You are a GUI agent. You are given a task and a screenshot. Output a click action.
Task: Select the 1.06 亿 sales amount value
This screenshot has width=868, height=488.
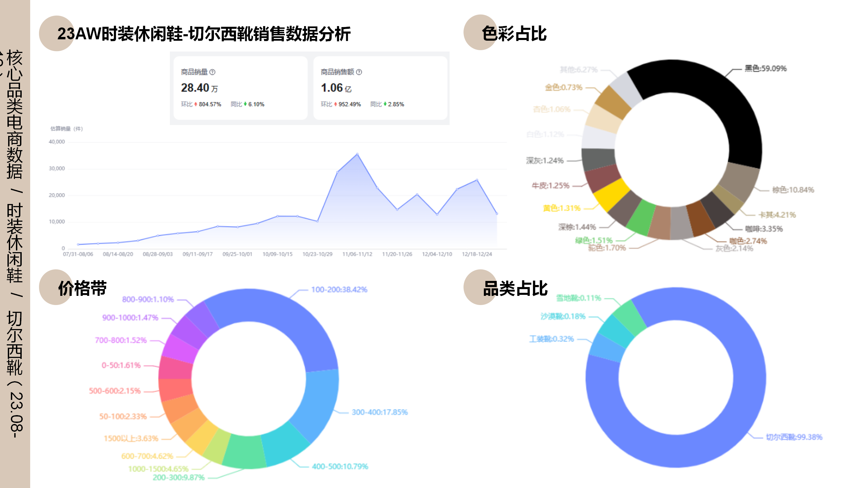pos(336,88)
